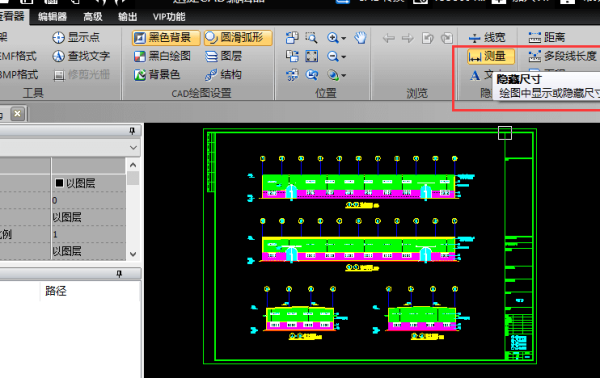Screen dimensions: 600x378
Task: Select the bottom 以图层 property value
Action: [88, 251]
